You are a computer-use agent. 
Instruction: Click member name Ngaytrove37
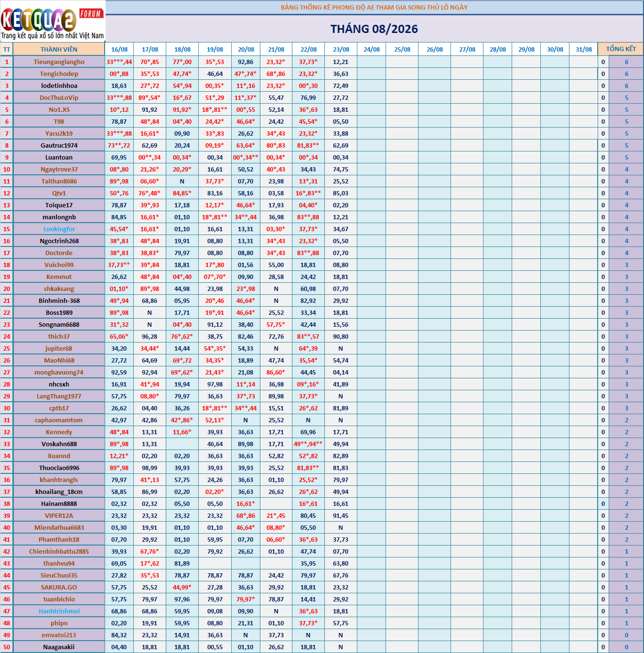pyautogui.click(x=59, y=169)
